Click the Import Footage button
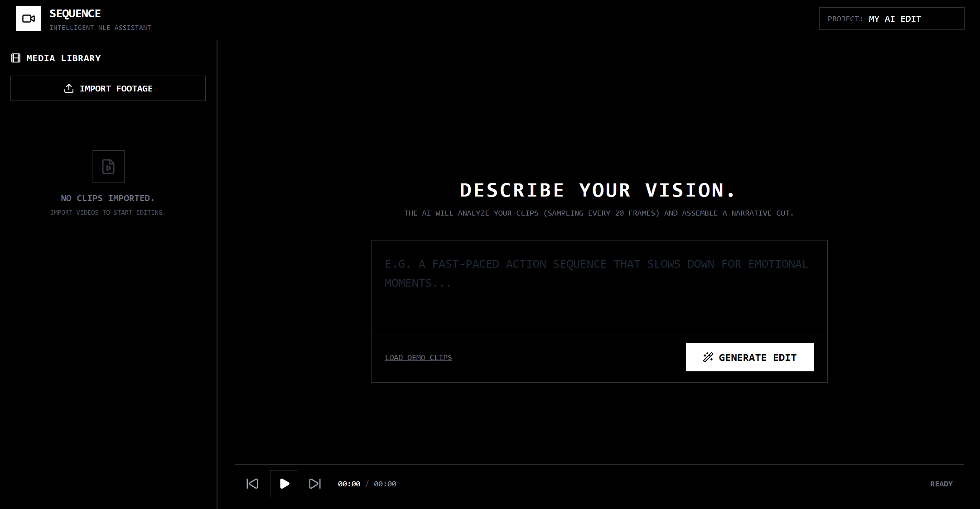Image resolution: width=980 pixels, height=509 pixels. 108,88
